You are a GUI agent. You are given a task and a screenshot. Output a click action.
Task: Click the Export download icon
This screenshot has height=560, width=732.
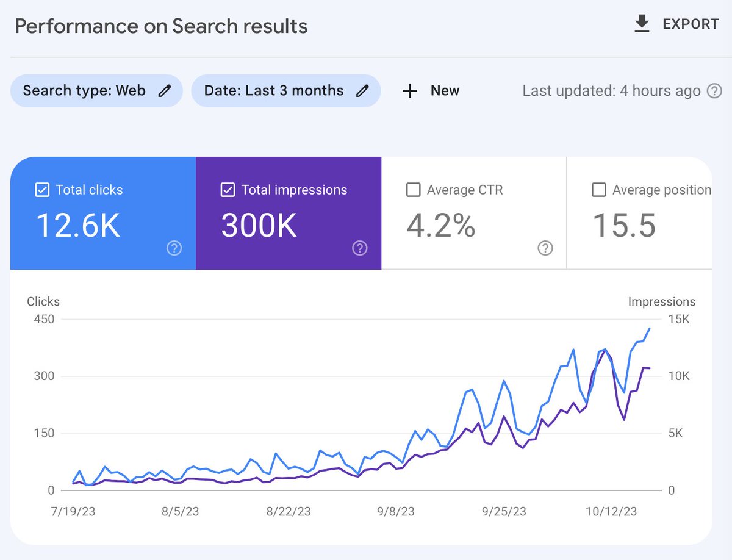pyautogui.click(x=642, y=24)
